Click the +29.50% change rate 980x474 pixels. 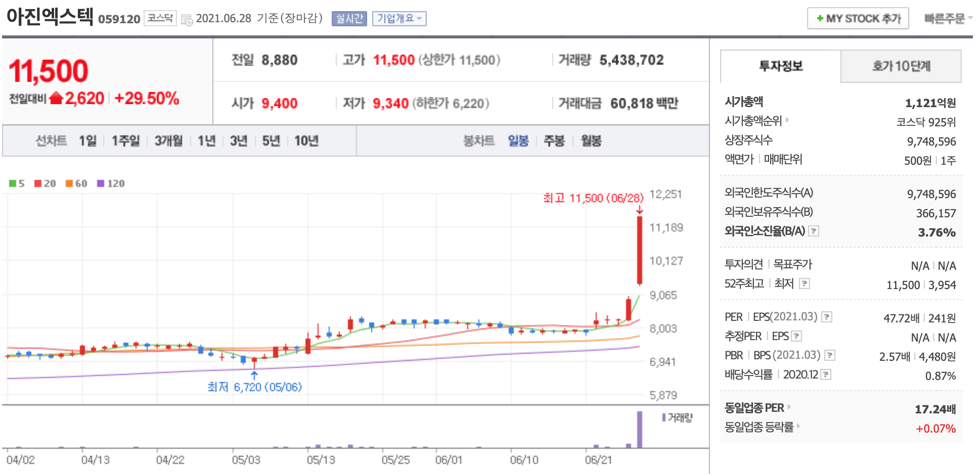tap(147, 98)
